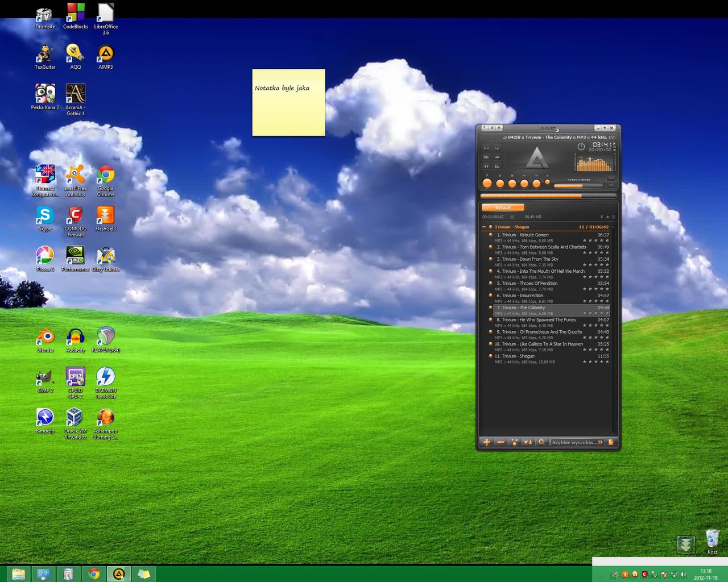
Task: Open the playlist misc dots menu
Action: tap(514, 442)
